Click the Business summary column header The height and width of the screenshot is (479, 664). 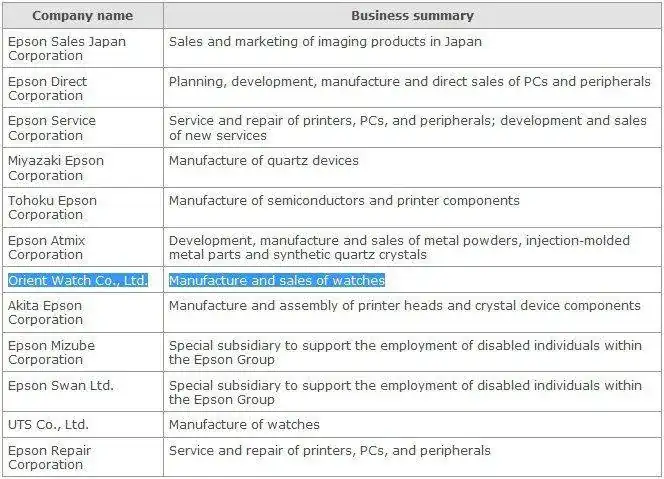[412, 15]
